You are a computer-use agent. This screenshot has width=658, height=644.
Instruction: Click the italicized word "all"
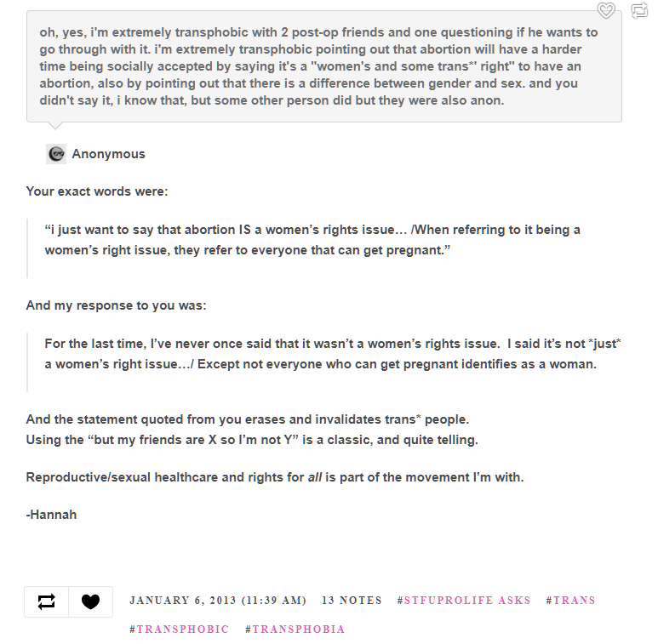point(316,477)
